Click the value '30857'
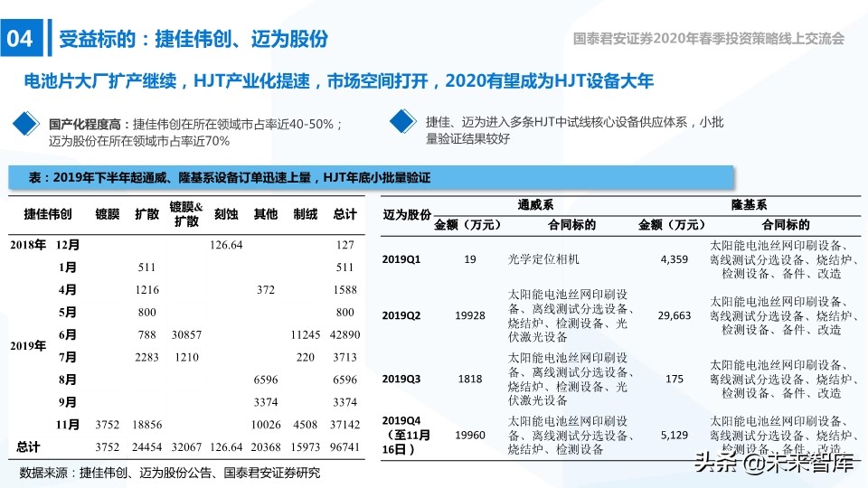Screen dimensions: 868x488 (x=186, y=334)
